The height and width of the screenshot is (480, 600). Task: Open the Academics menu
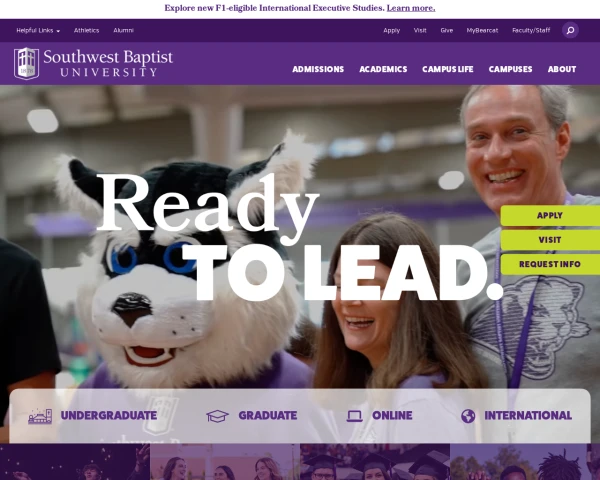(x=383, y=69)
